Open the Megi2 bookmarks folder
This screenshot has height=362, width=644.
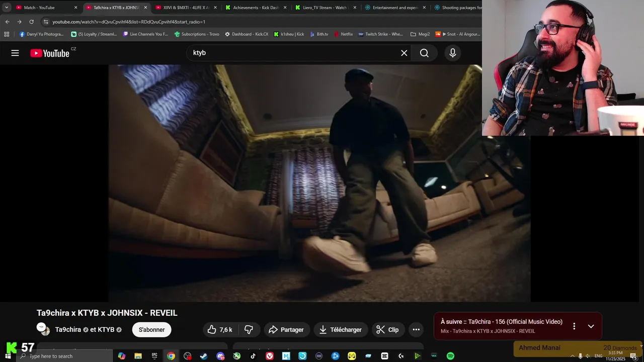tap(420, 34)
